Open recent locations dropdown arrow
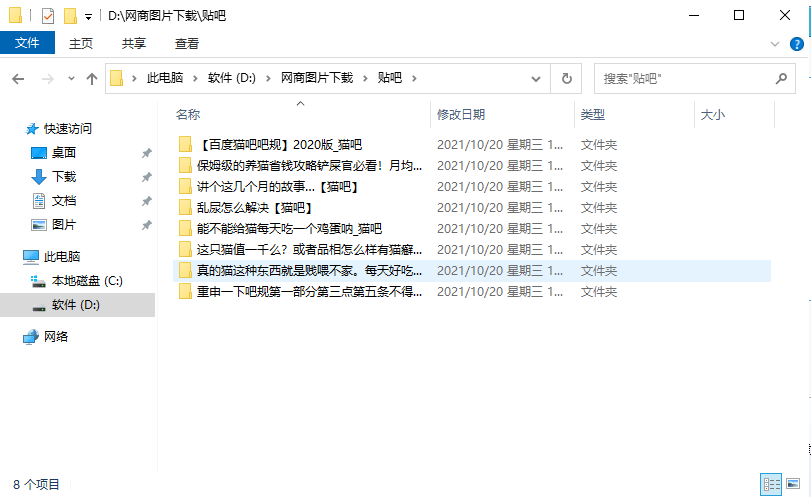The height and width of the screenshot is (497, 811). pos(71,79)
